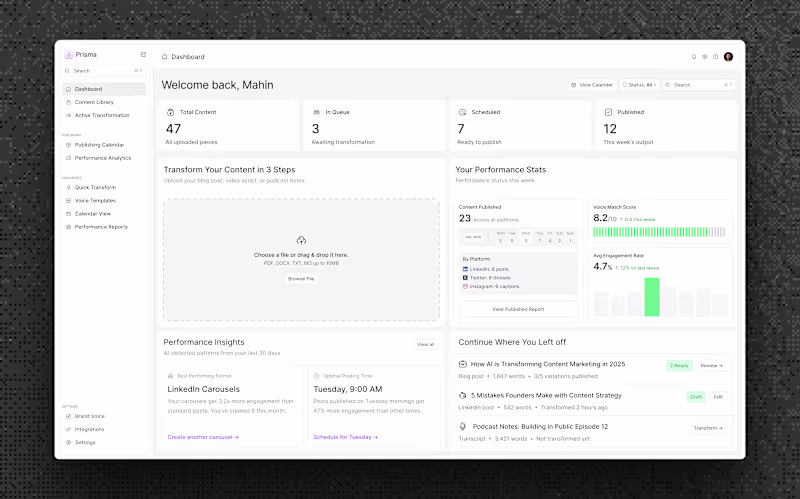Click the lightbulb icon beside Quick Transform
The image size is (800, 499).
point(68,187)
